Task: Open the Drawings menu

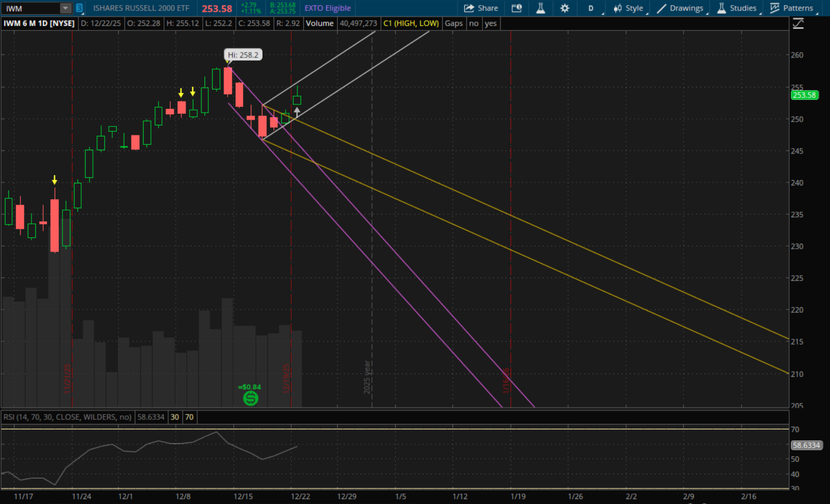Action: [x=680, y=8]
